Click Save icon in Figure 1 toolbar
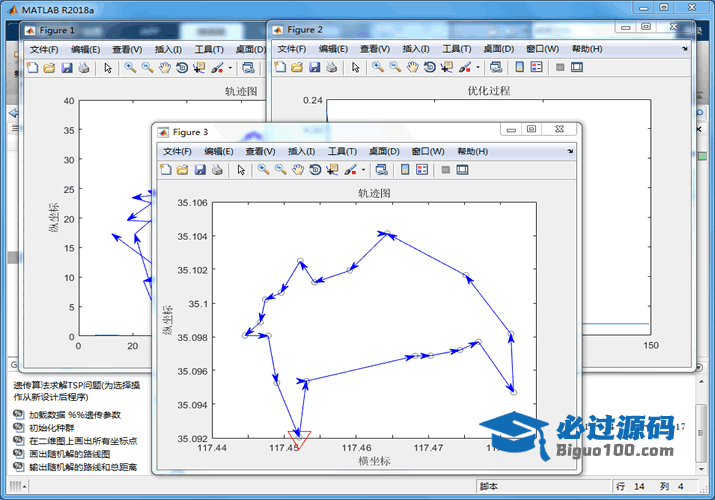This screenshot has height=500, width=715. pyautogui.click(x=67, y=68)
